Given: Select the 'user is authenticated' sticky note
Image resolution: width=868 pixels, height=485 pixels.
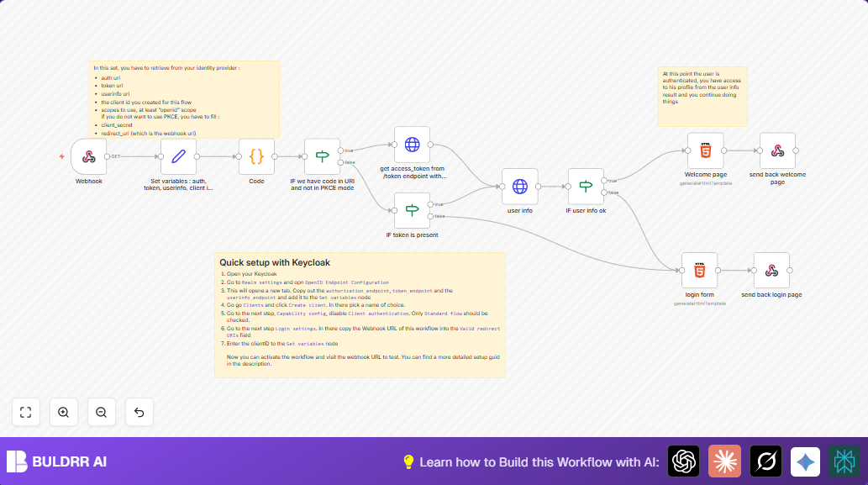Looking at the screenshot, I should click(702, 97).
